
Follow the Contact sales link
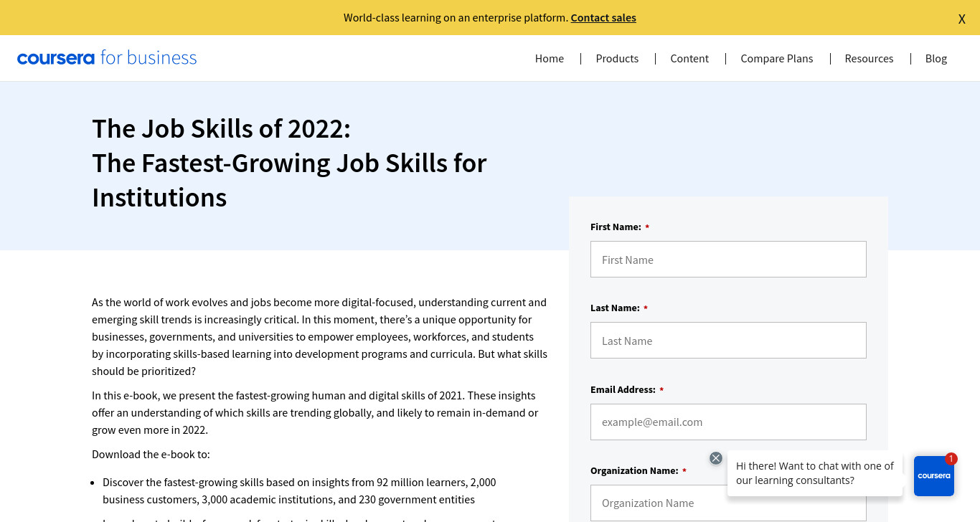tap(603, 18)
